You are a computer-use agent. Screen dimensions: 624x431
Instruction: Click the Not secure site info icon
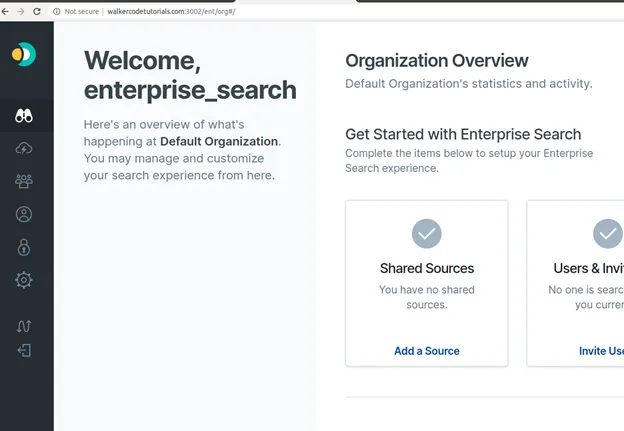[57, 12]
